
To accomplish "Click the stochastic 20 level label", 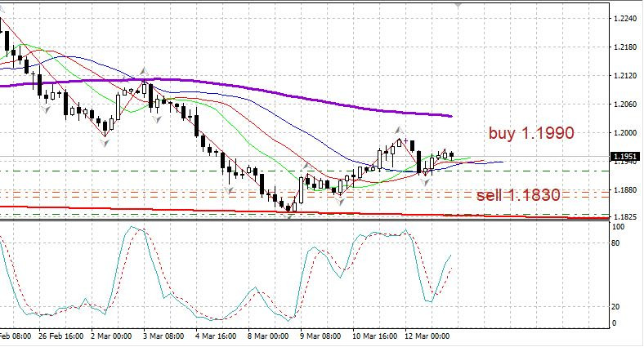I will coord(616,307).
